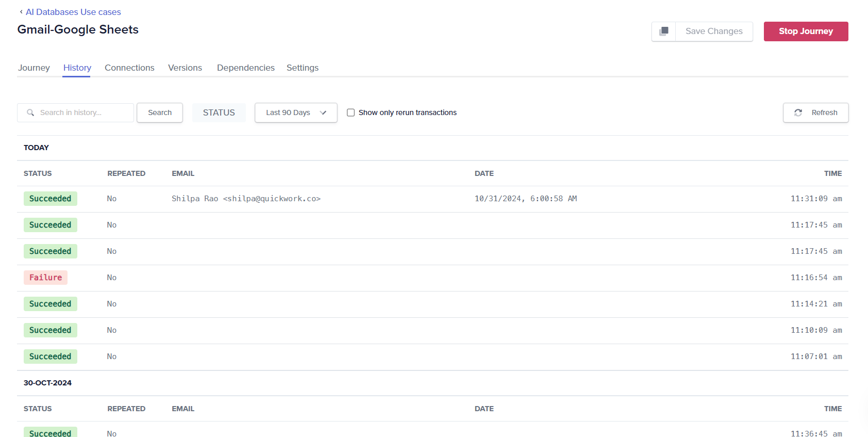
Task: Click the Failure status badge
Action: pyautogui.click(x=45, y=278)
